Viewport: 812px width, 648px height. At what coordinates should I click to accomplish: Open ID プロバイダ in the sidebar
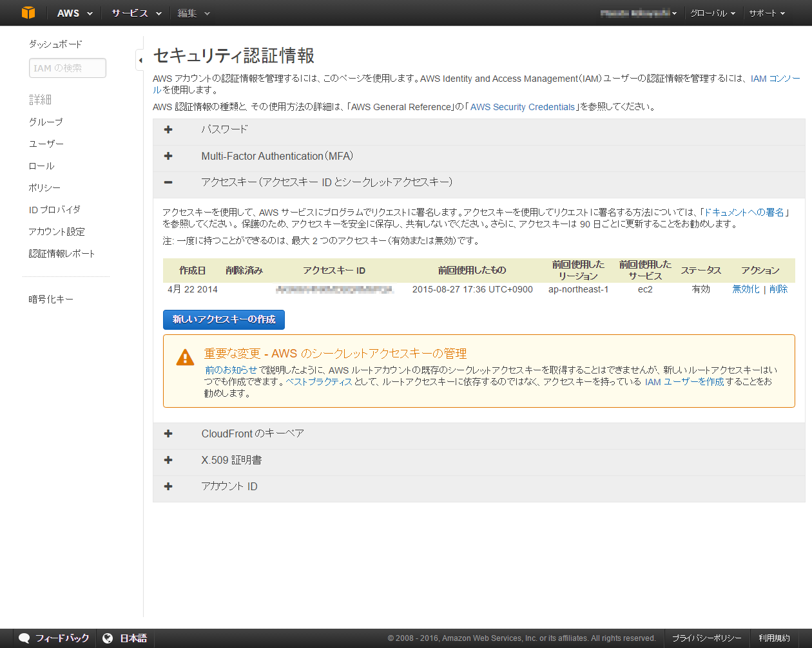55,209
